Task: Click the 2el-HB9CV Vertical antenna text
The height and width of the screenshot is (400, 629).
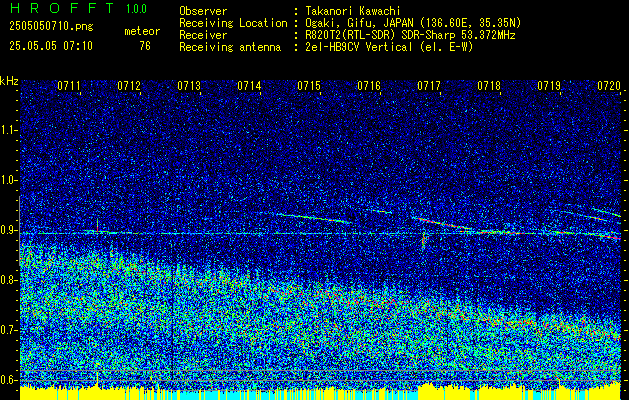Action: (389, 47)
